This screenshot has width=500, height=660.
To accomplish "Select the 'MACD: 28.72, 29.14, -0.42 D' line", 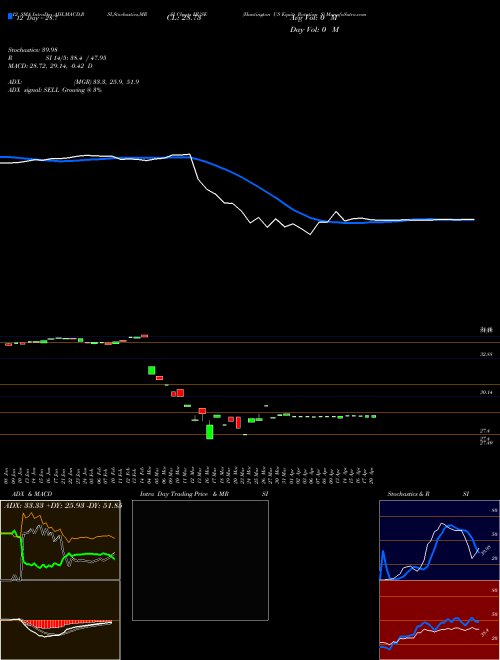I will coord(51,66).
